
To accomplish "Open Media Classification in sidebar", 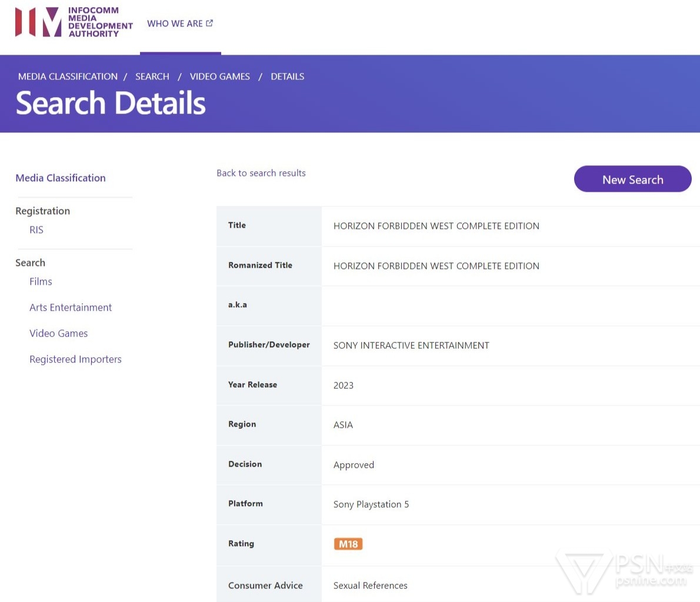I will 61,178.
